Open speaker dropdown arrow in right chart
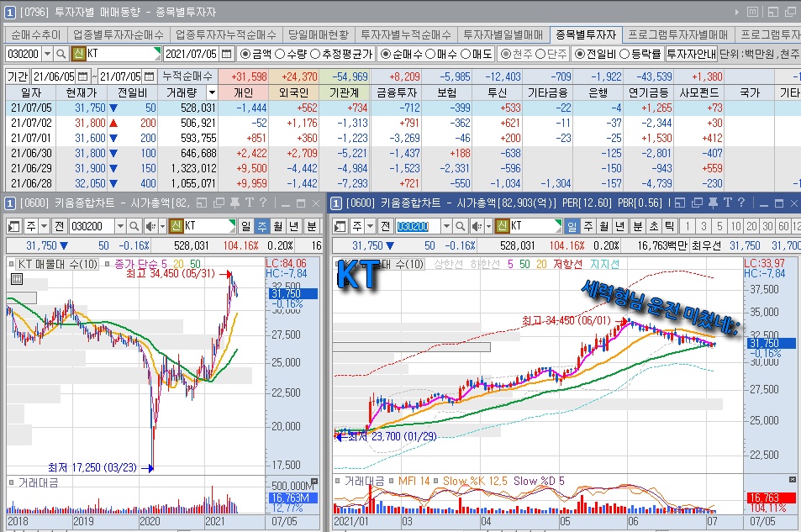 [488, 226]
